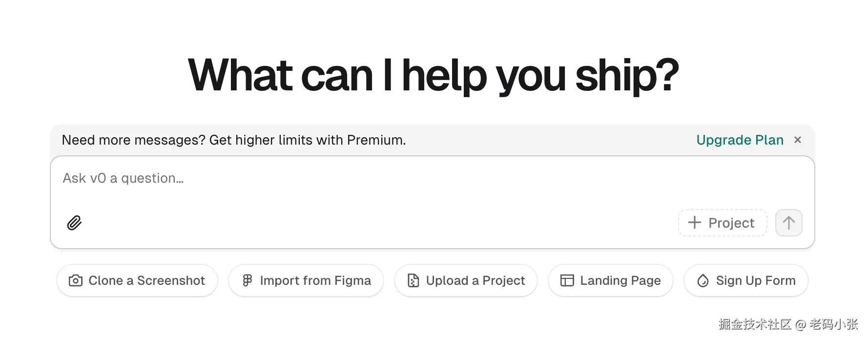Click the camera icon for screenshot cloning
Screen dimensions: 868x341
coord(76,280)
